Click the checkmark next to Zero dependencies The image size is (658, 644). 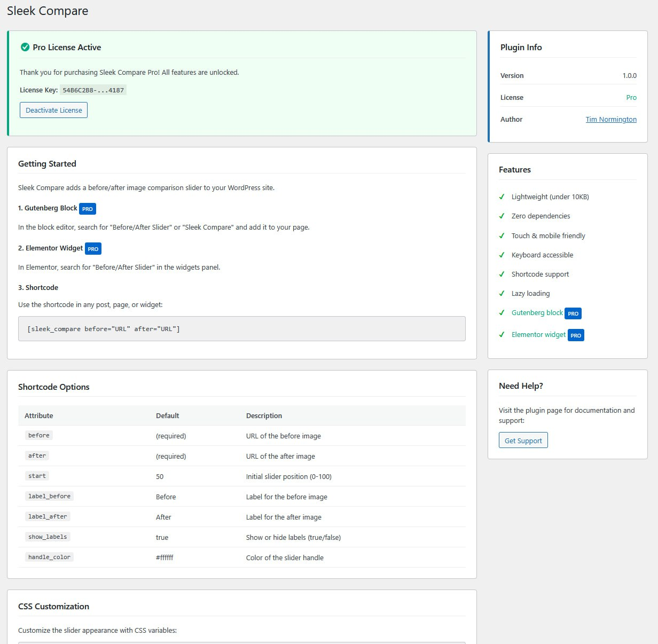[x=502, y=216]
